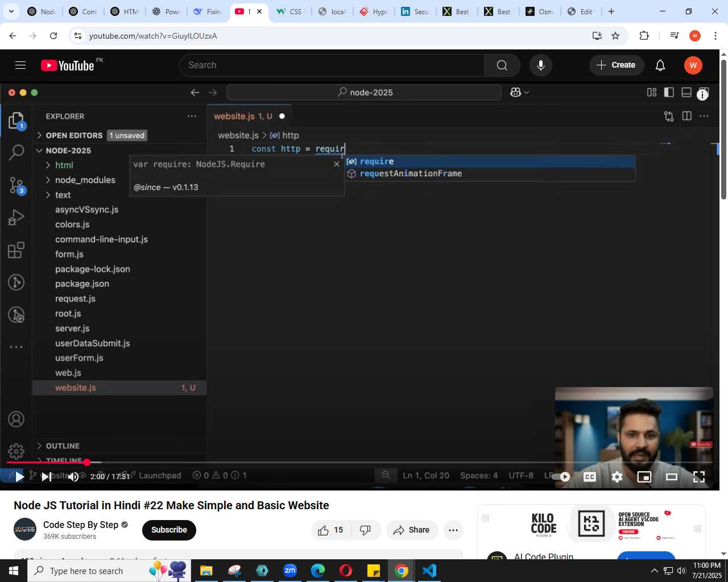This screenshot has width=728, height=582.
Task: Open YouTube notifications bell
Action: pyautogui.click(x=660, y=65)
